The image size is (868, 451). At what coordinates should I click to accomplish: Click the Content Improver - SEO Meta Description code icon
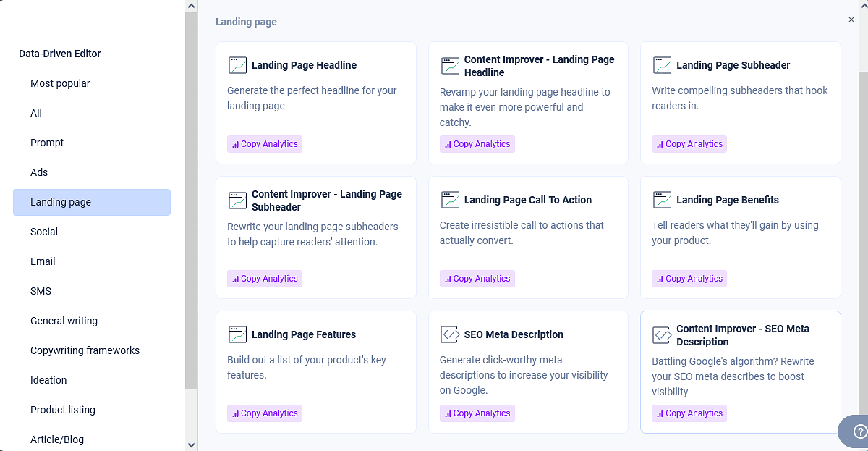click(662, 334)
